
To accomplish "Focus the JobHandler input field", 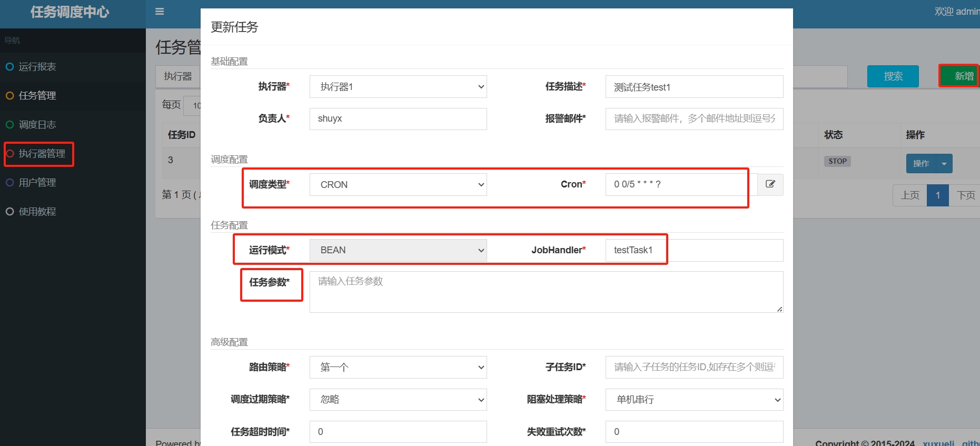I will [x=694, y=250].
